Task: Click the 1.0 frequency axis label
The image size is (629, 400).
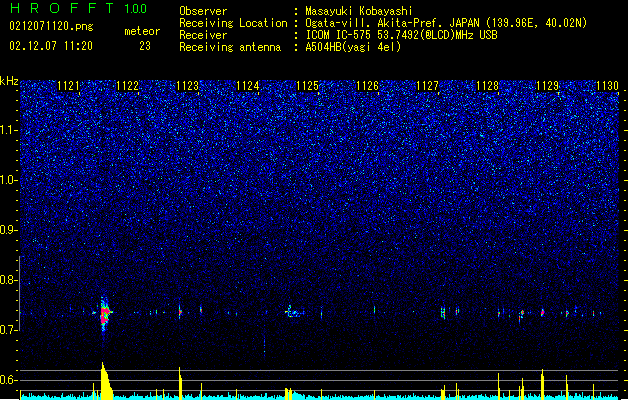Action: tap(9, 180)
